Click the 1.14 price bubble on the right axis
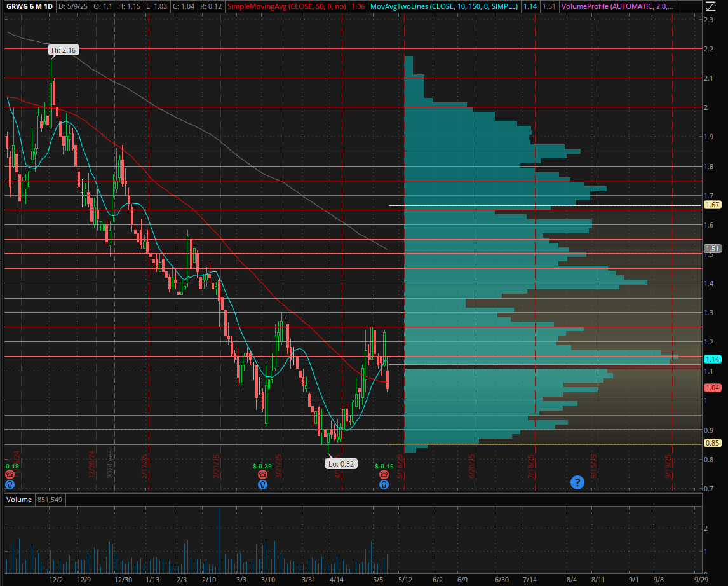 click(x=711, y=359)
